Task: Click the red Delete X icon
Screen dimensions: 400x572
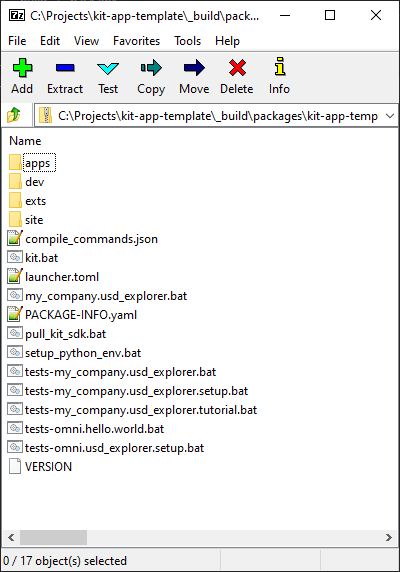Action: [x=237, y=68]
